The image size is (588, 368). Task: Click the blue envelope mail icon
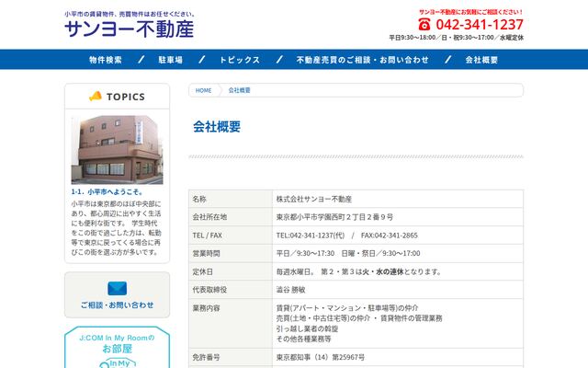tap(117, 288)
